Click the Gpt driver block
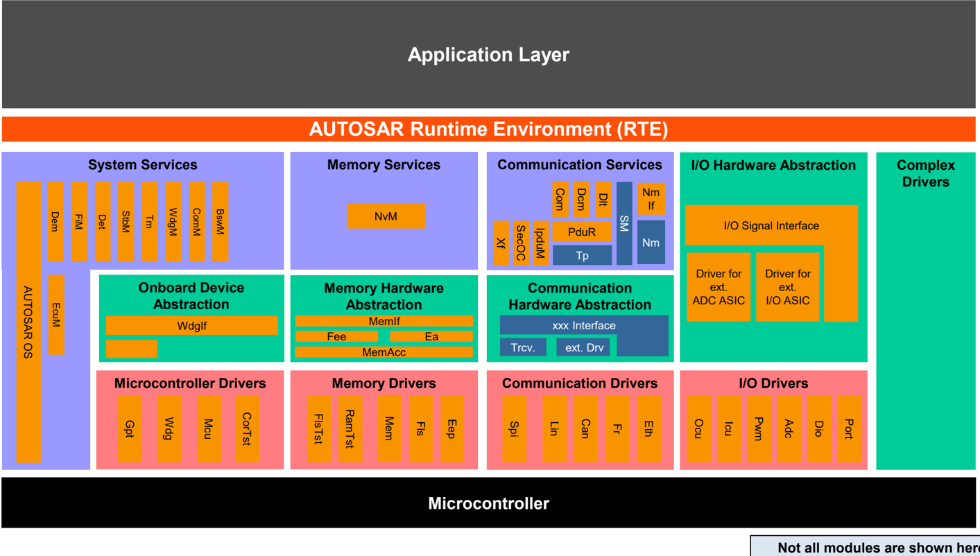This screenshot has width=980, height=556. tap(130, 428)
